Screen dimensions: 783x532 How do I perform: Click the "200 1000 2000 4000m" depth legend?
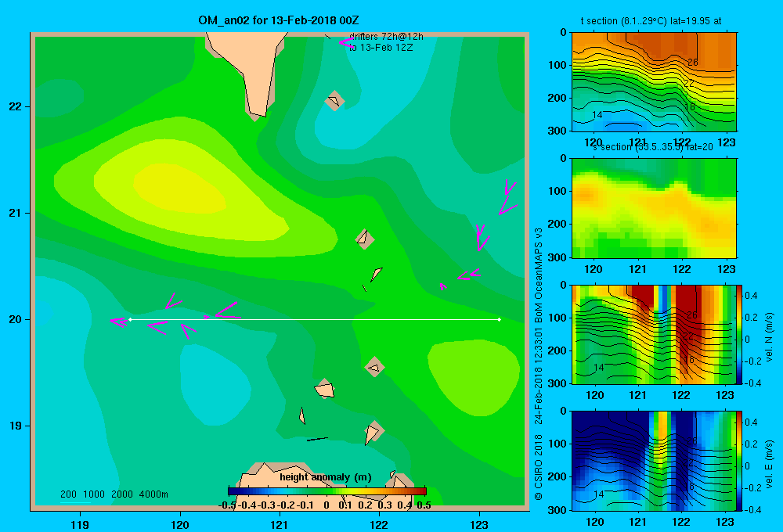(x=114, y=494)
